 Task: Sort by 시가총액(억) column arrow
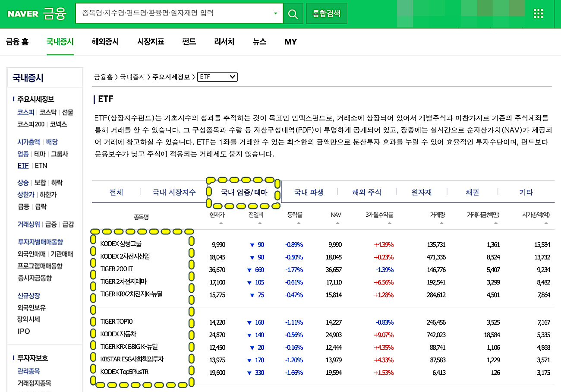tap(546, 223)
